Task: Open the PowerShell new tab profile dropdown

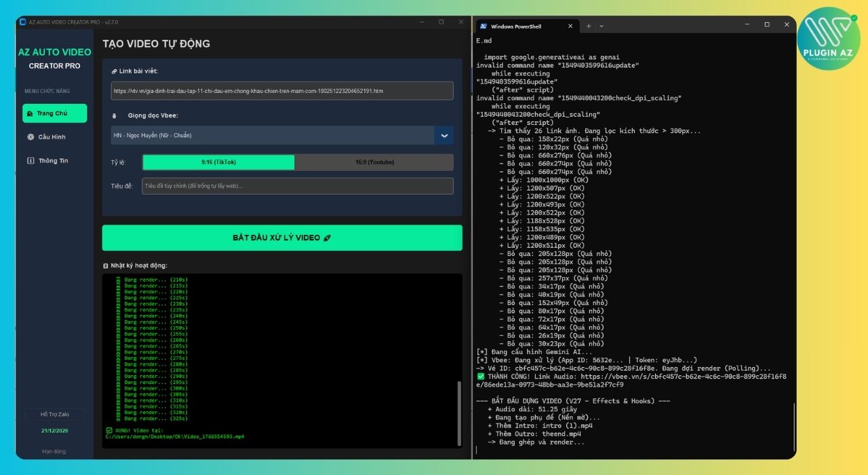Action: (x=601, y=26)
